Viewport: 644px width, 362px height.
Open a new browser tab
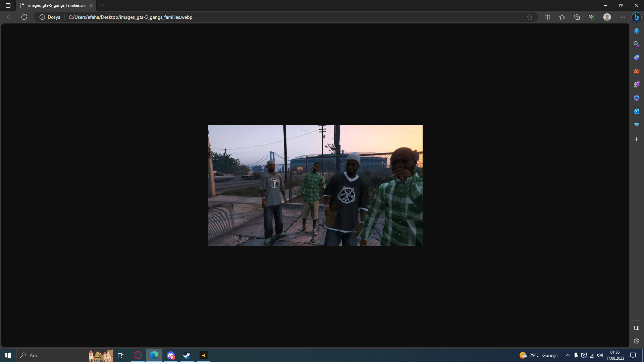click(102, 5)
